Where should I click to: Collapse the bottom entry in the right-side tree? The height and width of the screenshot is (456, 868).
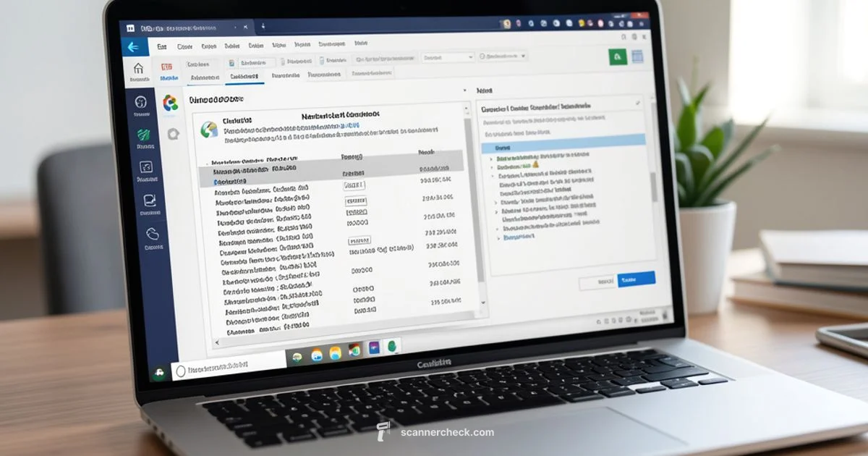point(500,237)
